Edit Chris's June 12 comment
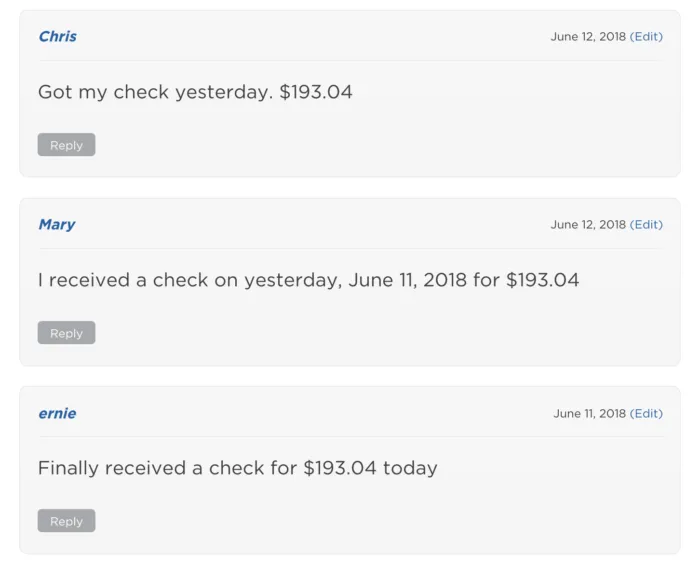 [x=646, y=36]
